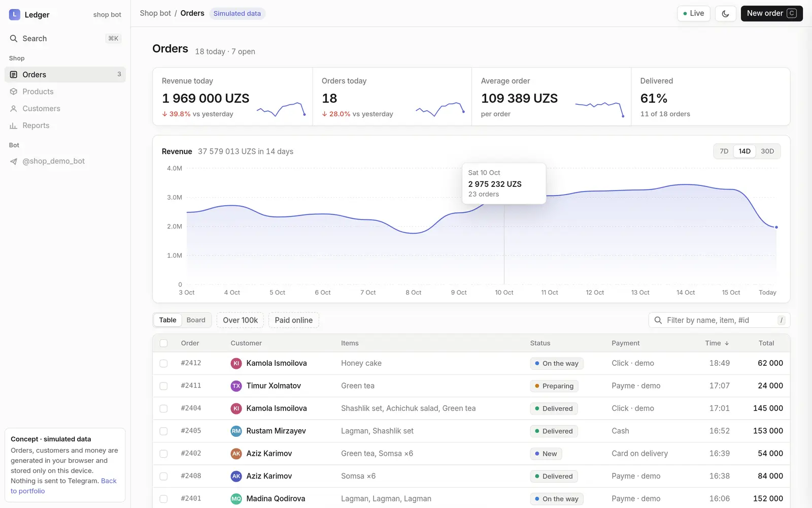812x508 pixels.
Task: Check the box for order #2411
Action: coord(163,386)
